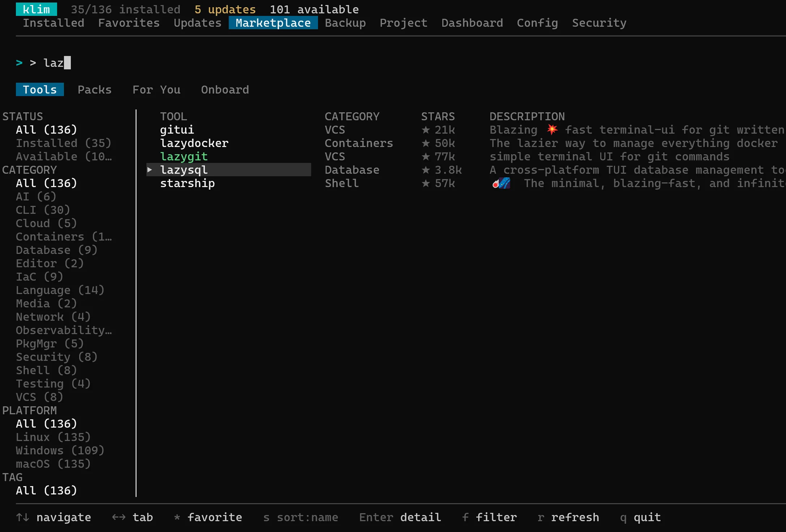Click the collision emoji in gitui description

(x=552, y=129)
